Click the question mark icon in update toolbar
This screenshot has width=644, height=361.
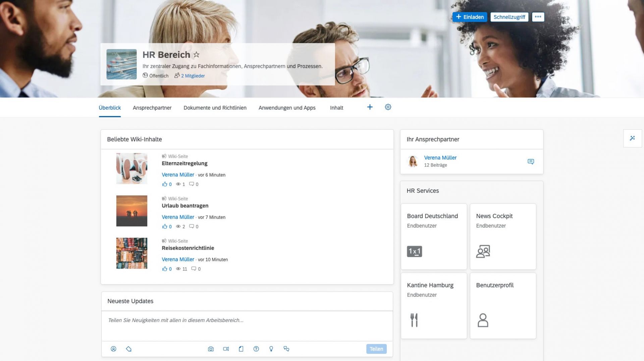(256, 349)
